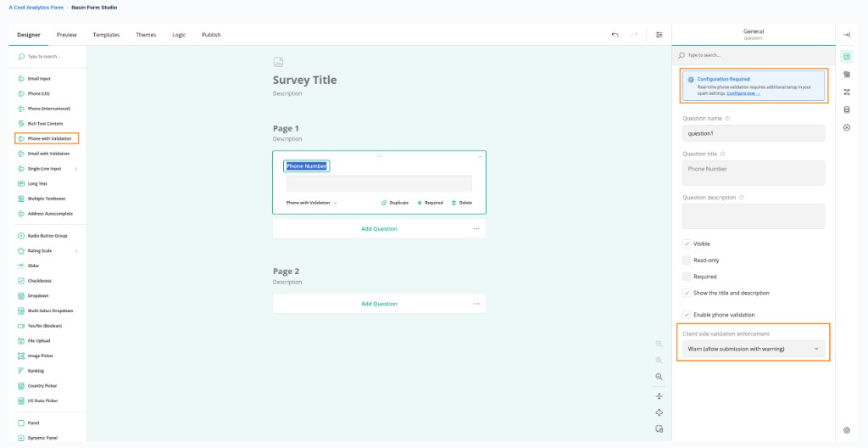Check the Required checkbox in properties
868x448 pixels.
click(x=687, y=276)
